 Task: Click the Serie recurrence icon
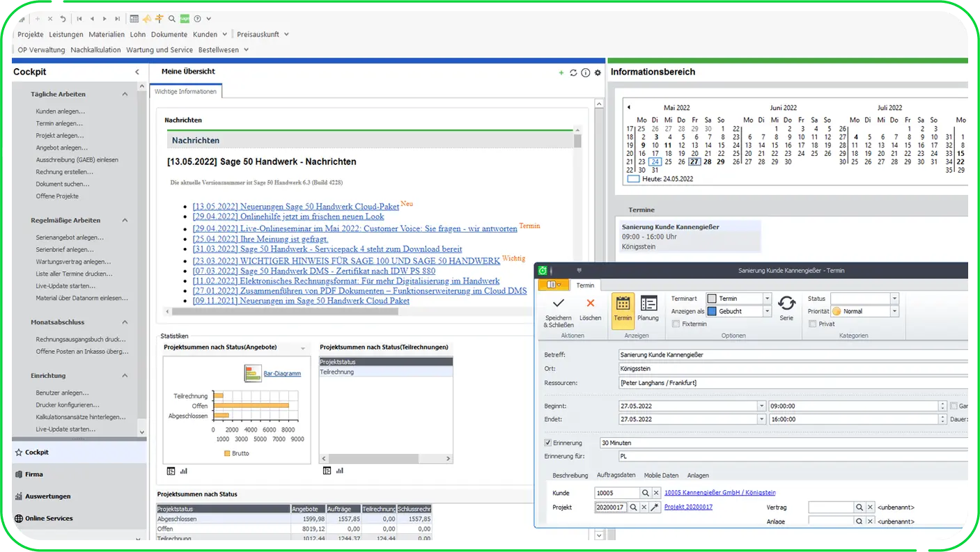click(x=786, y=307)
